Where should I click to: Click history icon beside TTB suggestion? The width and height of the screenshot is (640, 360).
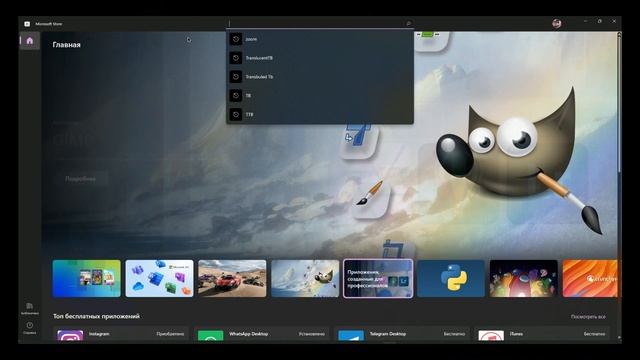(236, 114)
